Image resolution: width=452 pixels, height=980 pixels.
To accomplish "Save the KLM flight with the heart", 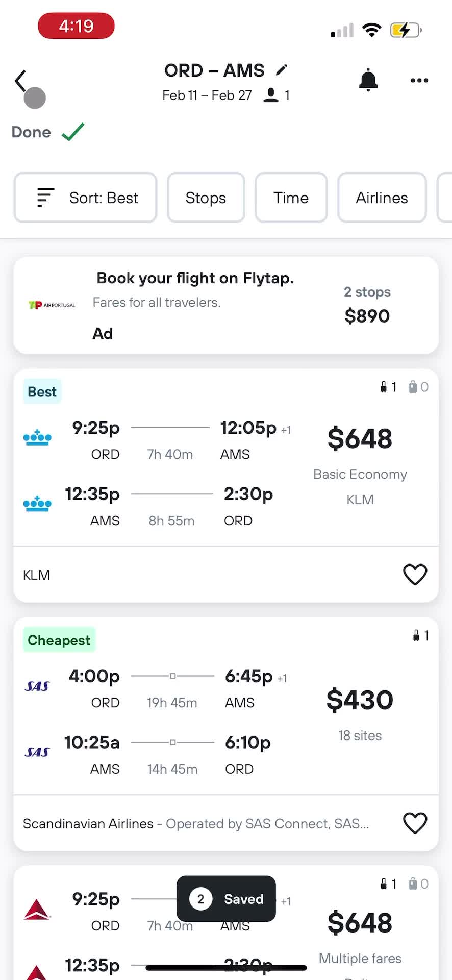I will tap(415, 574).
